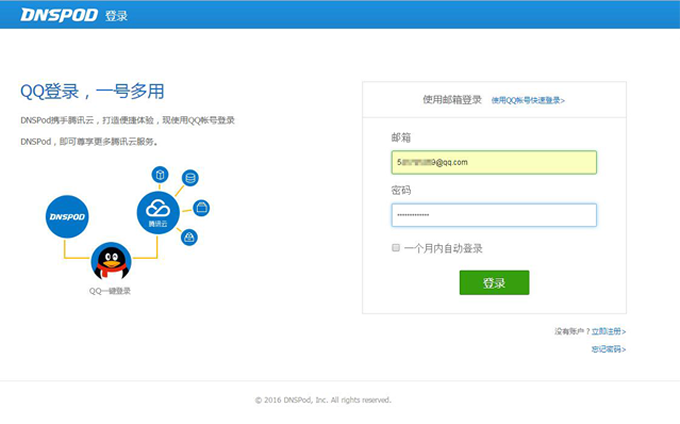Viewport: 680px width, 424px height.
Task: Click the QQ登录，一号多用 headline
Action: pos(92,92)
